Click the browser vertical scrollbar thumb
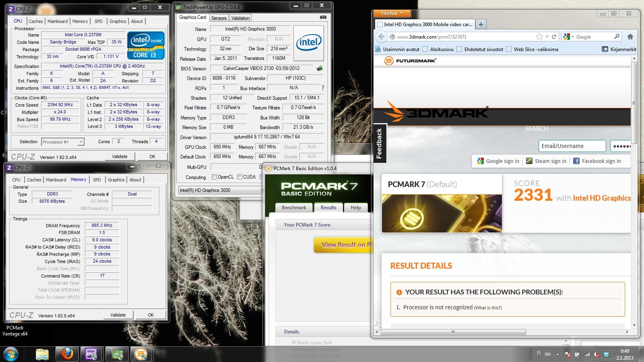This screenshot has height=362, width=644. tap(634, 103)
